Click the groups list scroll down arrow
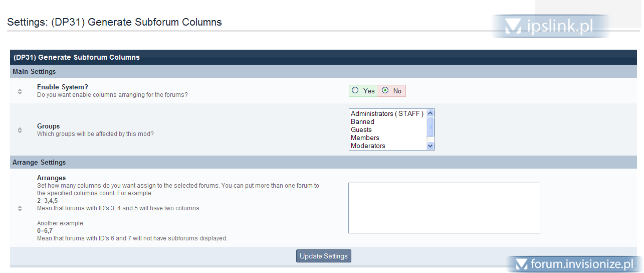 point(430,146)
